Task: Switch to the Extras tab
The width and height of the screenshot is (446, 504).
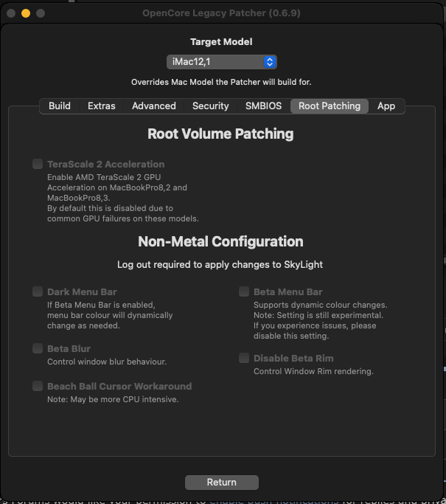Action: pos(102,106)
